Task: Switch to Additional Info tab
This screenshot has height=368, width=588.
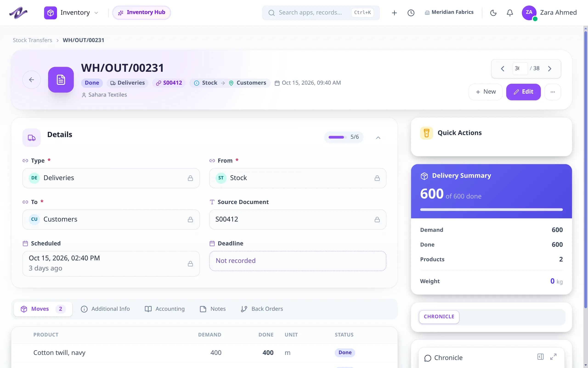Action: pyautogui.click(x=105, y=309)
